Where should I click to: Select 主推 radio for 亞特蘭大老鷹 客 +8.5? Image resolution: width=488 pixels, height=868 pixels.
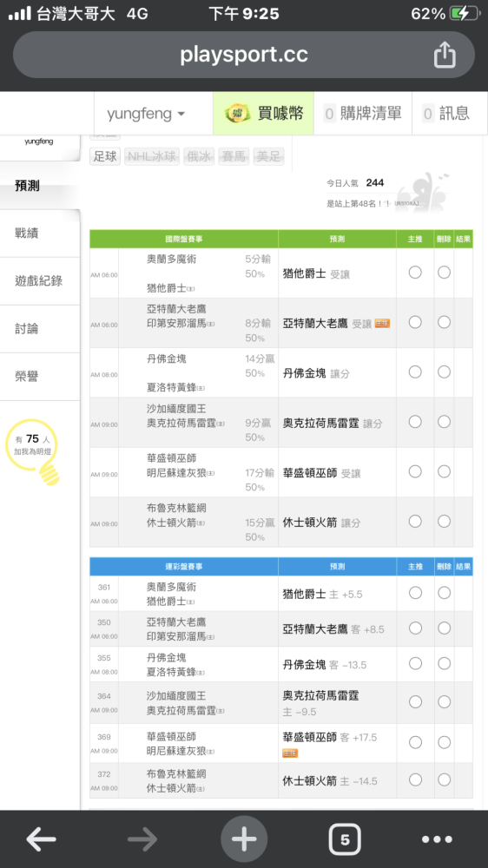[x=415, y=628]
